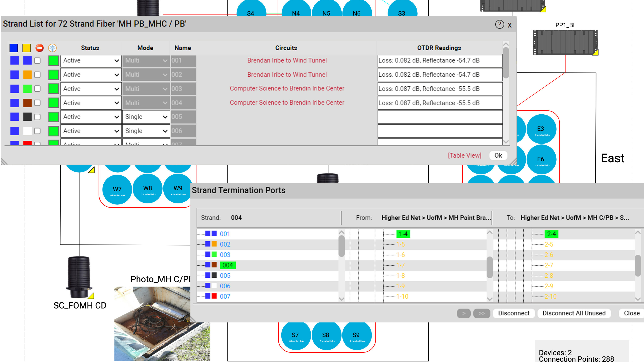
Task: Click the green status indicator for strand 001
Action: (53, 60)
